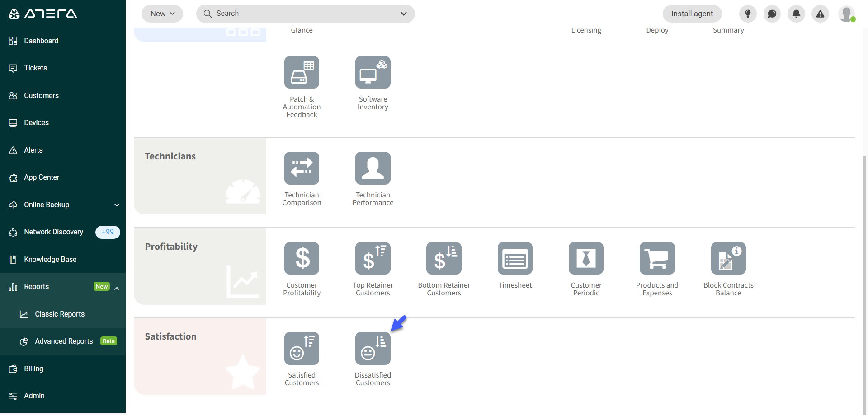Click the +99 Network Discovery badge
This screenshot has height=415, width=868.
pos(108,232)
